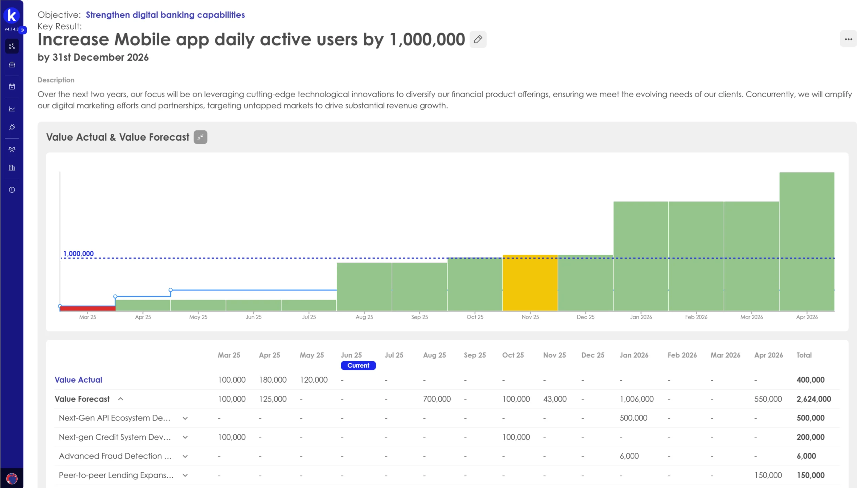Click the yellow Nov 25 chart bar

point(530,283)
